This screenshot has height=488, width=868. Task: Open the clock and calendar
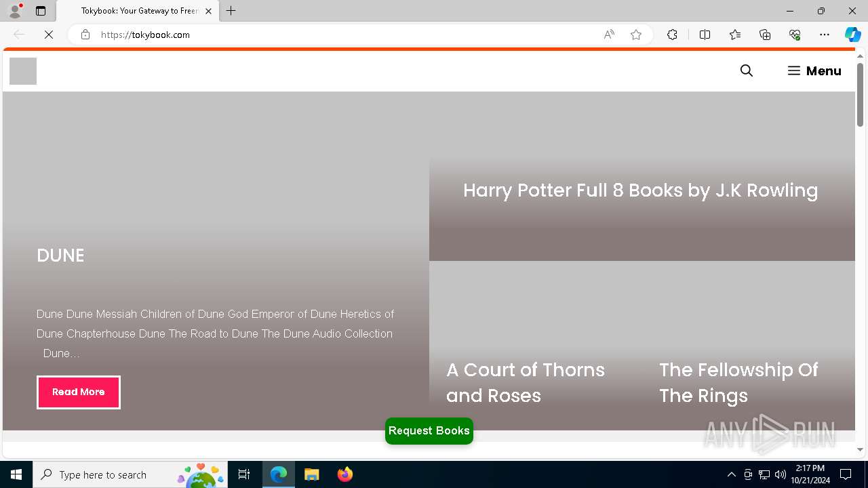(810, 474)
